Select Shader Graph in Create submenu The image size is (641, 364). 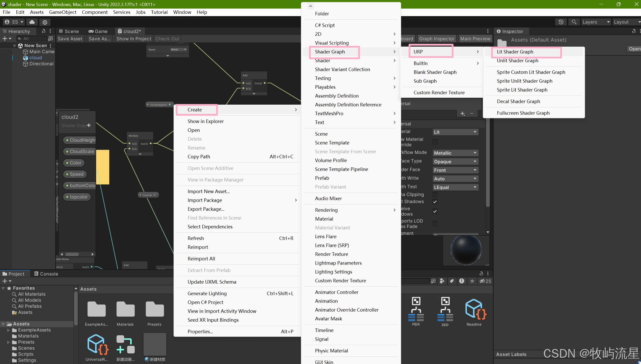point(330,52)
